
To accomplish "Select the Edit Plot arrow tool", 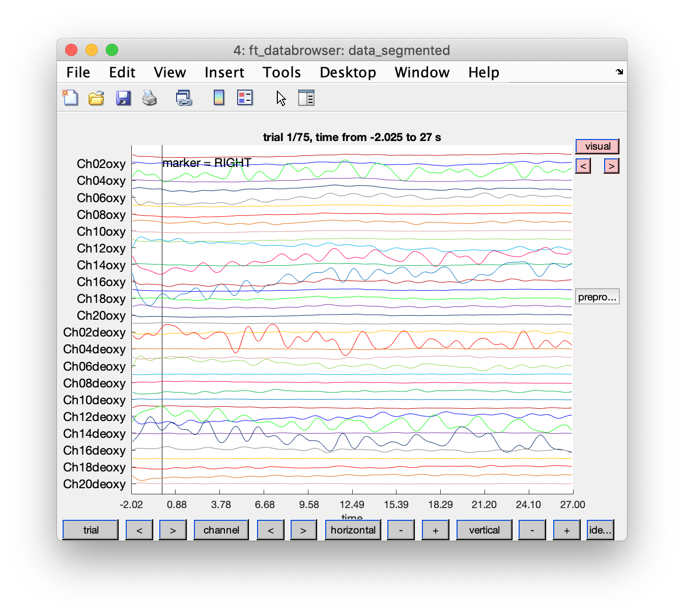I will click(281, 98).
